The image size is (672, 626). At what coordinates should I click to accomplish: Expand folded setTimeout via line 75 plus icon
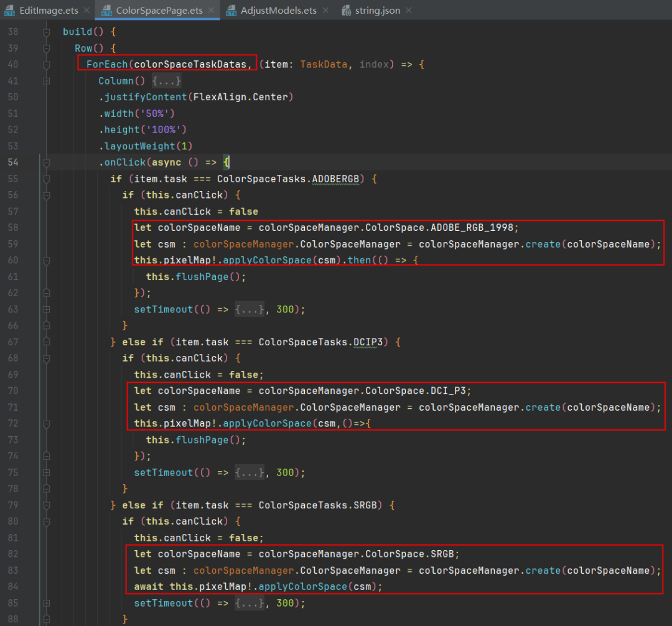click(x=46, y=472)
